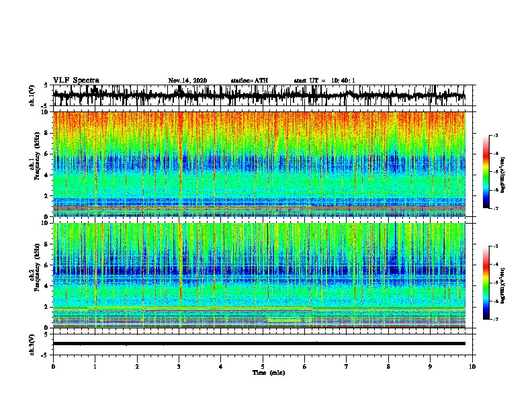Click the ch.2 spectrogram color scale bar
Image resolution: width=532 pixels, height=411 pixels.
[486, 283]
